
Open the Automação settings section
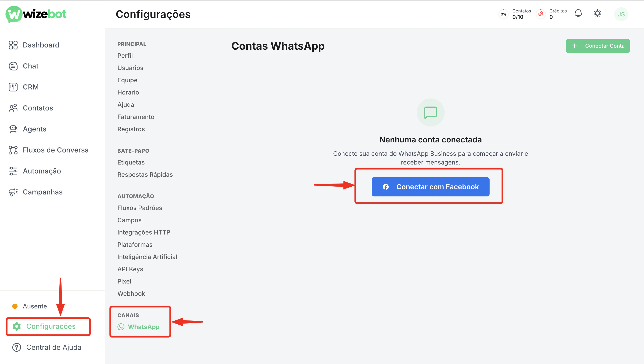42,171
